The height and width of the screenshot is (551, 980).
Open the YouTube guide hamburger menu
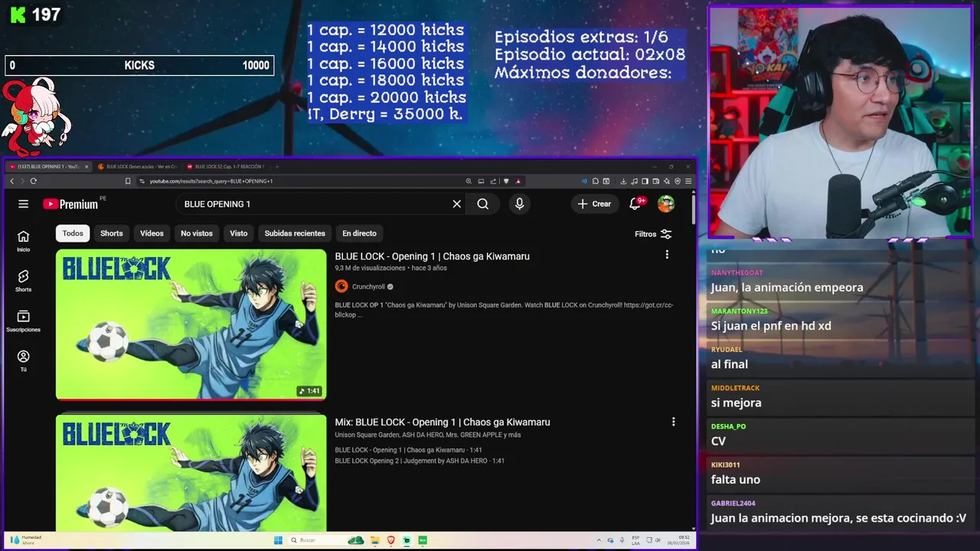click(x=24, y=204)
